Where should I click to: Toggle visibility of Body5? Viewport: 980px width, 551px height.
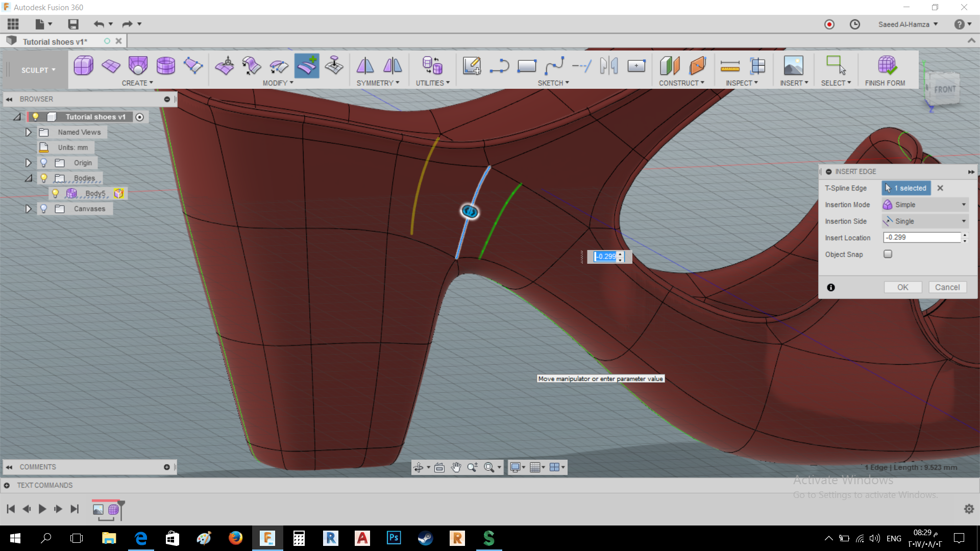55,193
